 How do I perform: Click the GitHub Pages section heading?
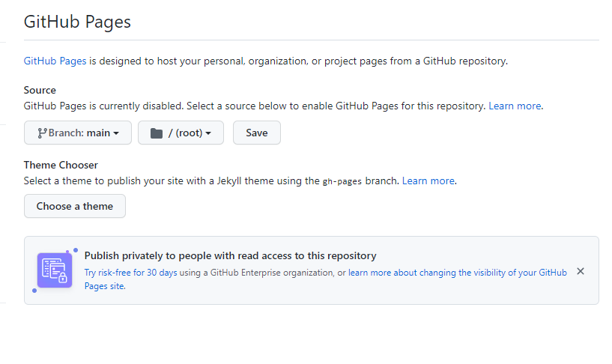(x=77, y=22)
